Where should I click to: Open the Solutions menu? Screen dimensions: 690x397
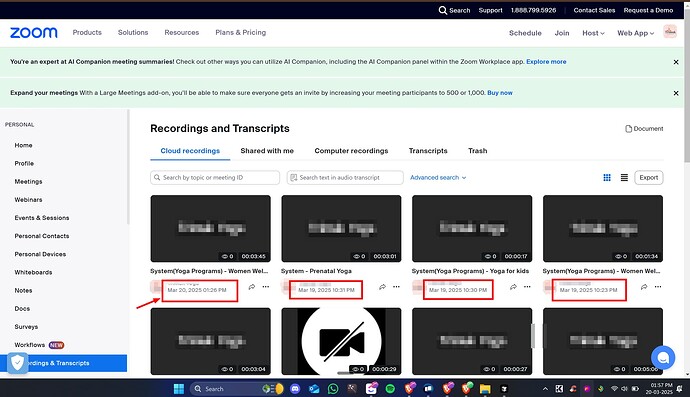click(x=133, y=33)
